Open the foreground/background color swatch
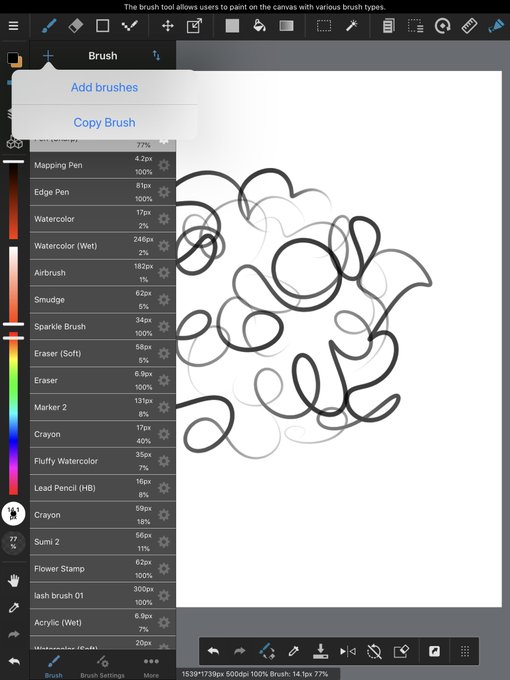 click(14, 59)
